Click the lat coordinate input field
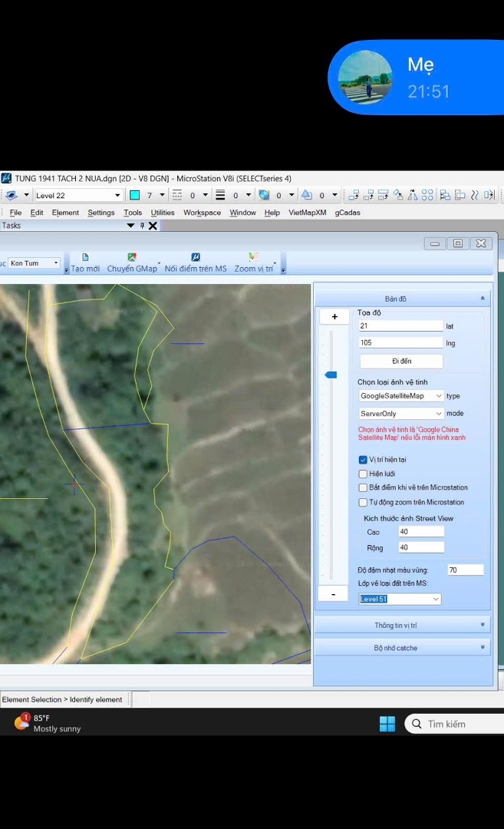This screenshot has height=829, width=504. pyautogui.click(x=400, y=326)
